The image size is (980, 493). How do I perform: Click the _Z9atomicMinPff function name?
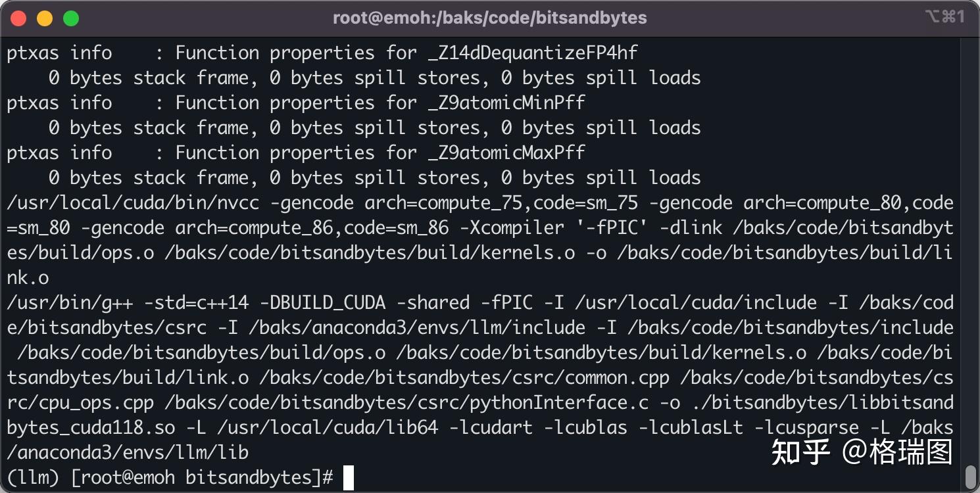(x=506, y=103)
